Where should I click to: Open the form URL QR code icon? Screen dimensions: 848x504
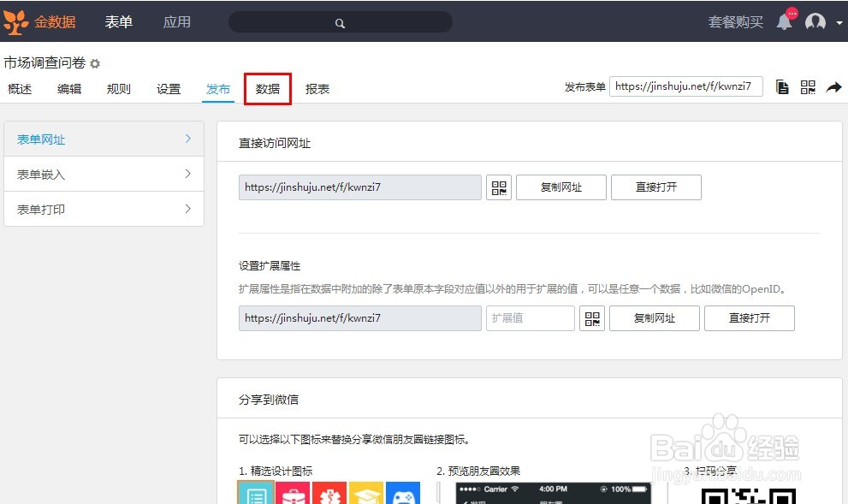[499, 187]
